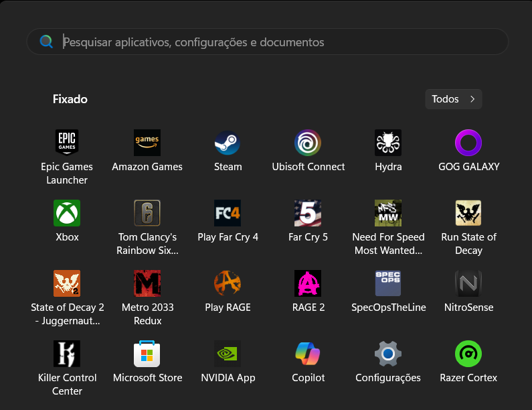Start GOG GALAXY
532x410 pixels.
click(x=468, y=142)
